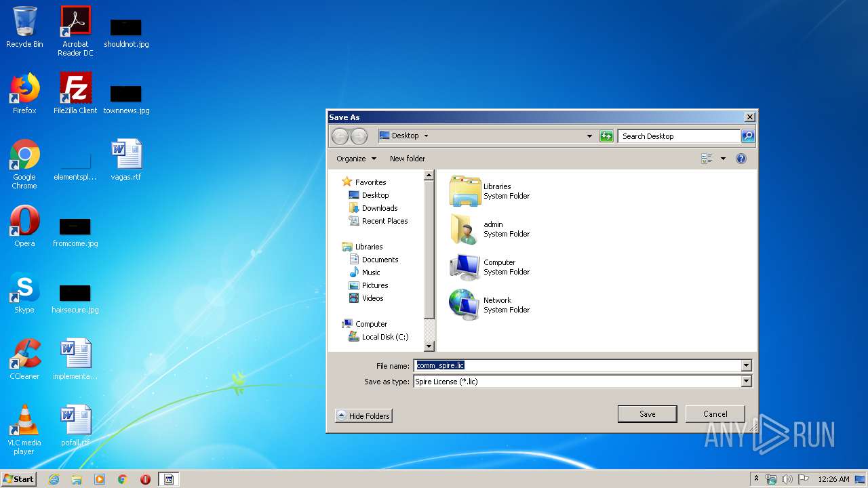Click the navigation pane scroll up arrow
The image size is (868, 488).
click(429, 176)
